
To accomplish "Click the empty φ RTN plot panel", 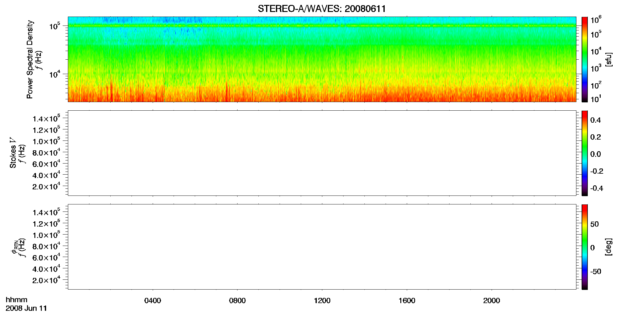I will (322, 247).
